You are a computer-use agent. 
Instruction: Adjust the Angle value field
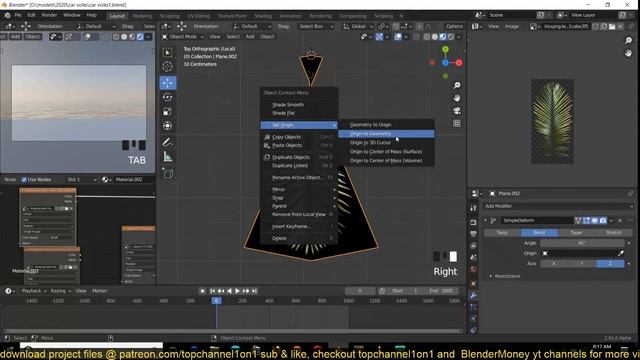point(582,243)
